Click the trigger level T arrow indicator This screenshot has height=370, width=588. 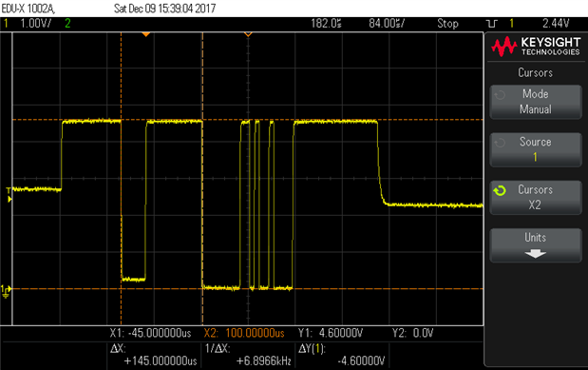tap(9, 195)
